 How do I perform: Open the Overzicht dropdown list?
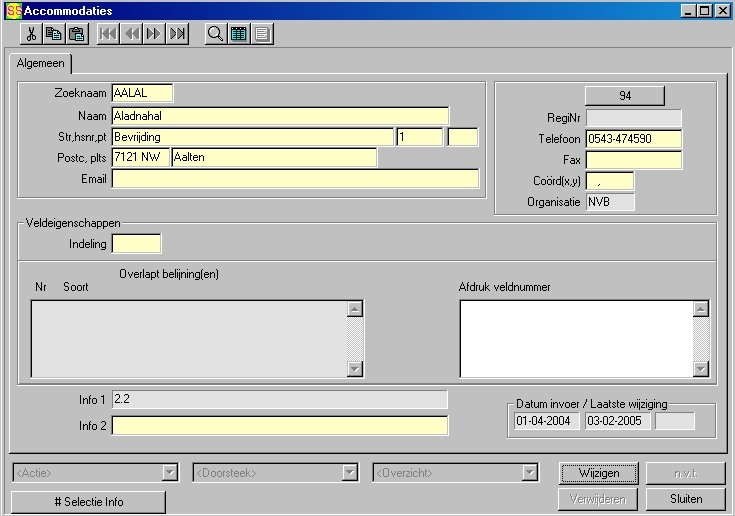529,473
